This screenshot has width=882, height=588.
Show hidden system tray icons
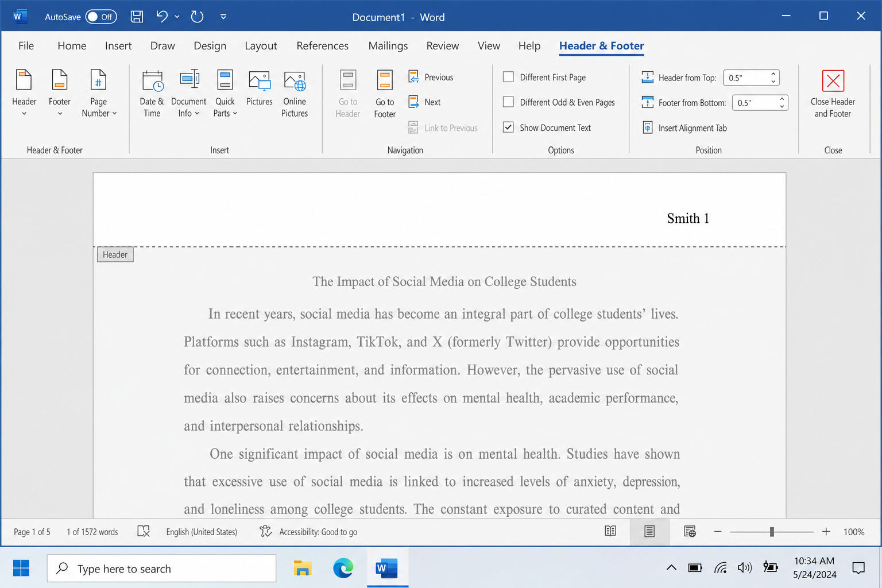click(671, 568)
